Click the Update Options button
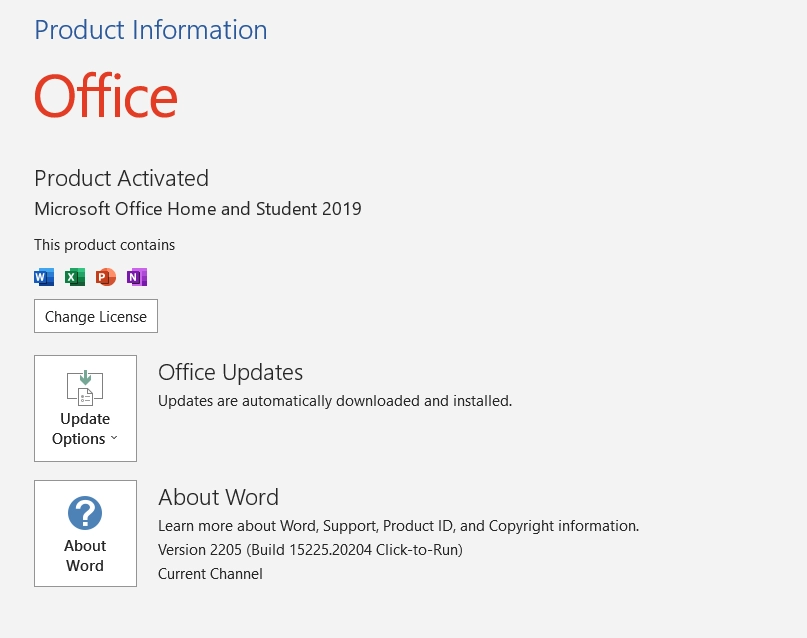This screenshot has width=807, height=638. [85, 408]
